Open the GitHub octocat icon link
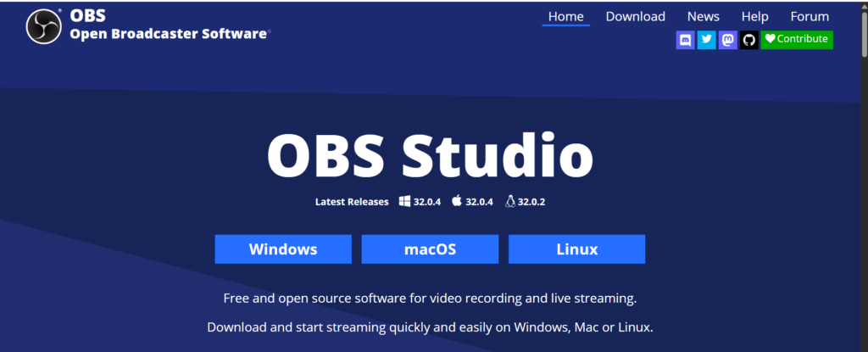Image resolution: width=868 pixels, height=352 pixels. coord(748,39)
